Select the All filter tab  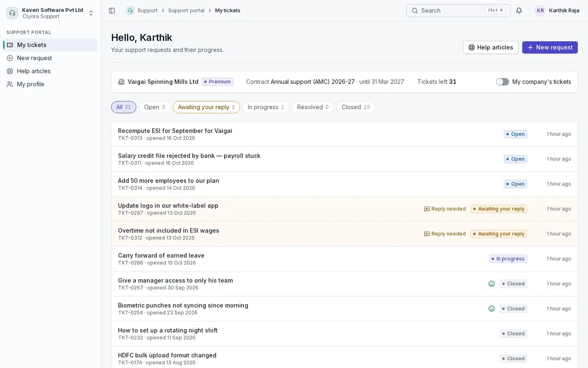coord(123,107)
